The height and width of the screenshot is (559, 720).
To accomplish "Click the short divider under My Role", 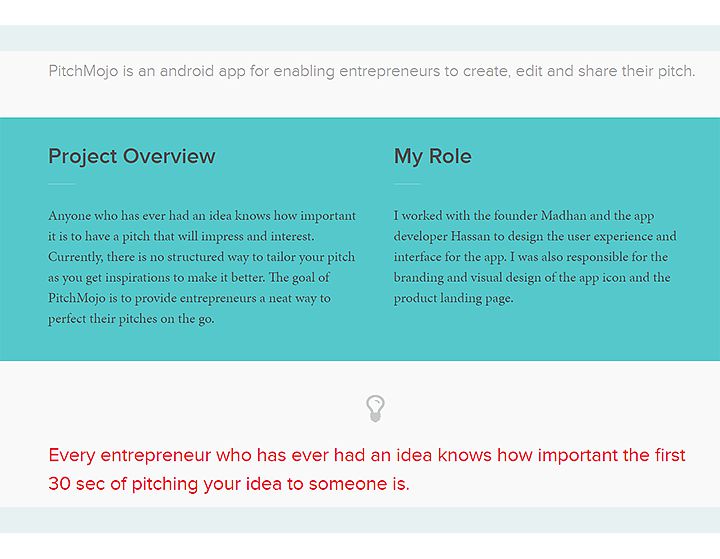I will (407, 184).
